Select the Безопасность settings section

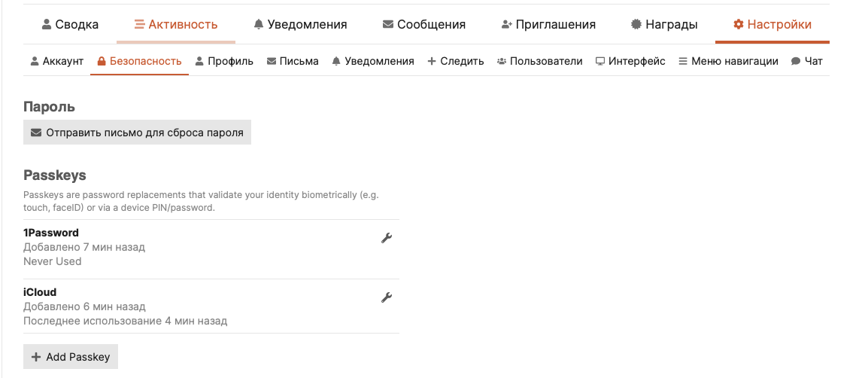139,61
